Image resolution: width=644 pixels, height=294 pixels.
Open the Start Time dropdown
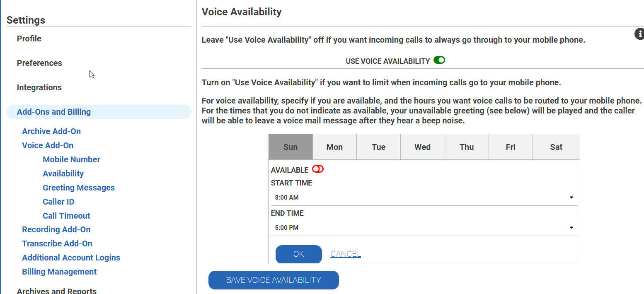pyautogui.click(x=424, y=198)
